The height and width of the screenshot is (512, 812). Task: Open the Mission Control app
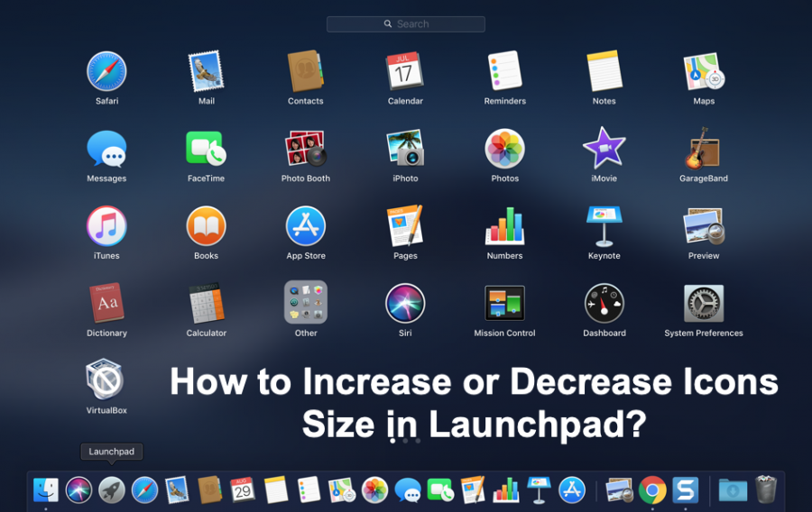click(x=505, y=303)
